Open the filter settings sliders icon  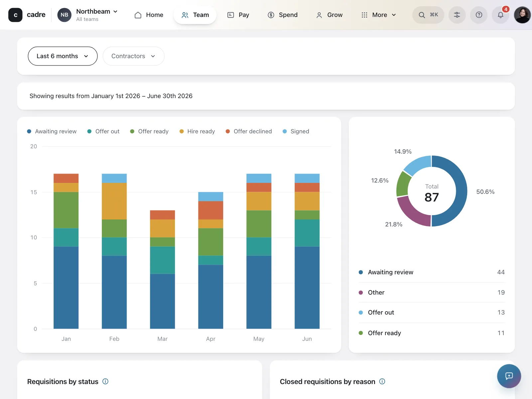[x=457, y=15]
